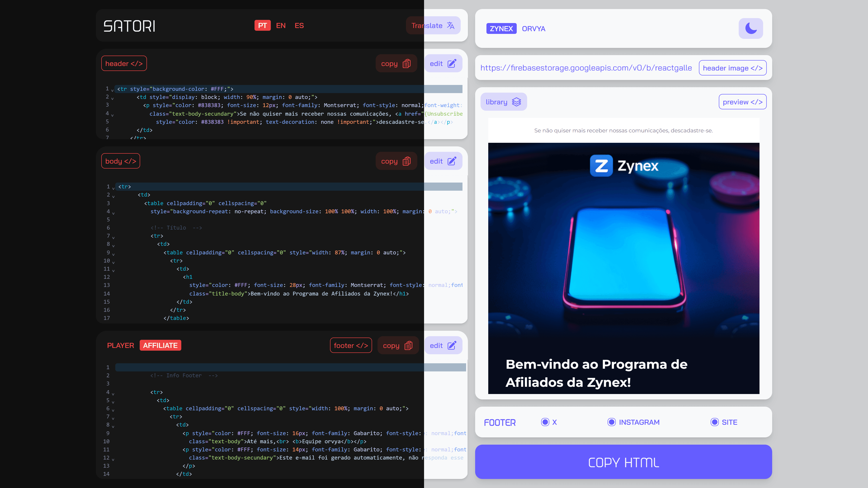
Task: Collapse header code line 4 fold arrow
Action: 112,115
